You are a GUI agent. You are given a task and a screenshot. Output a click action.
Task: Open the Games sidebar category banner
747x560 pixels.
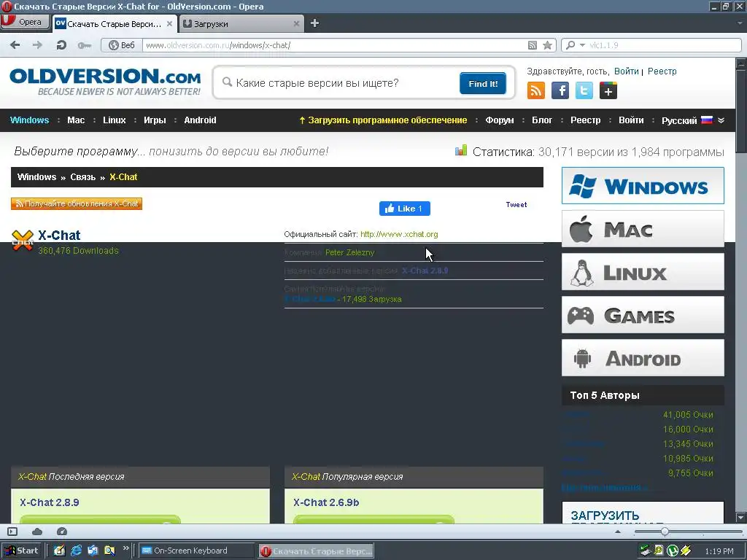(643, 315)
